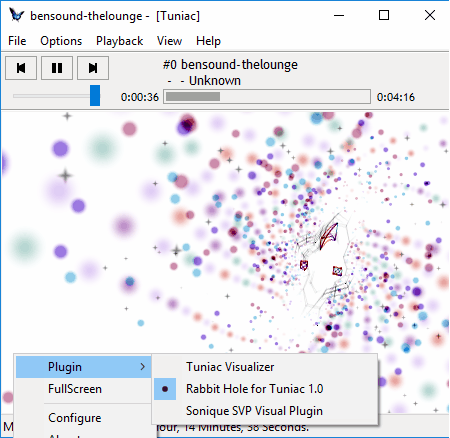450x438 pixels.
Task: Click the previous track button
Action: point(21,68)
